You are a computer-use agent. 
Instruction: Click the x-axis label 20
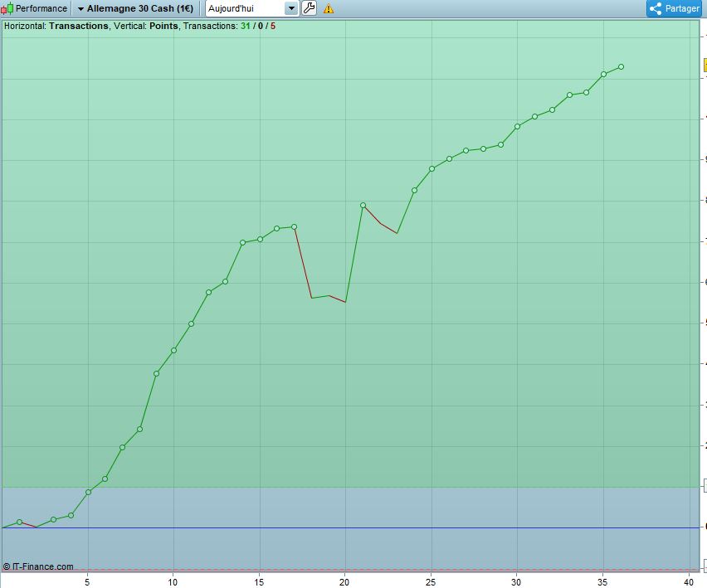pos(344,582)
